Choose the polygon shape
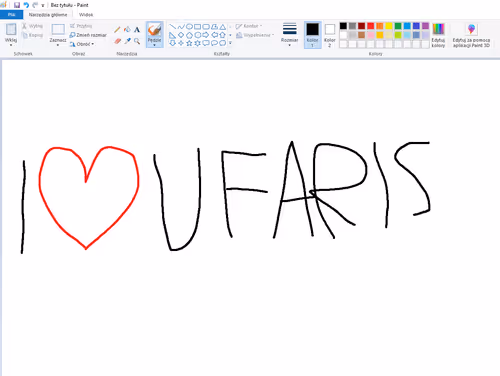 point(214,27)
